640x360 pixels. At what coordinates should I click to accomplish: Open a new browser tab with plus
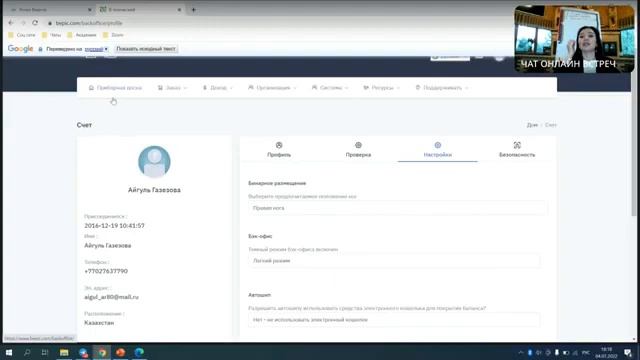point(193,9)
